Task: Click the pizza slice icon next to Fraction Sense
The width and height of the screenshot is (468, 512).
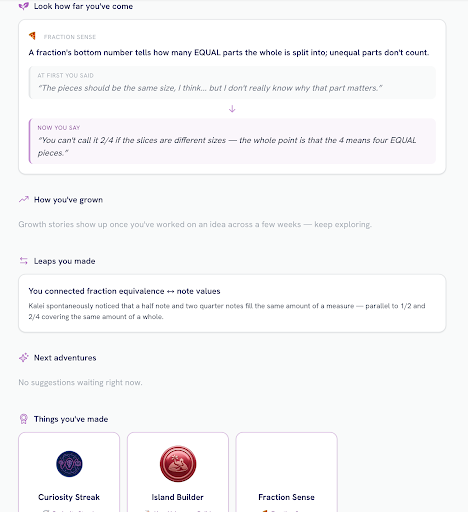Action: click(x=32, y=36)
